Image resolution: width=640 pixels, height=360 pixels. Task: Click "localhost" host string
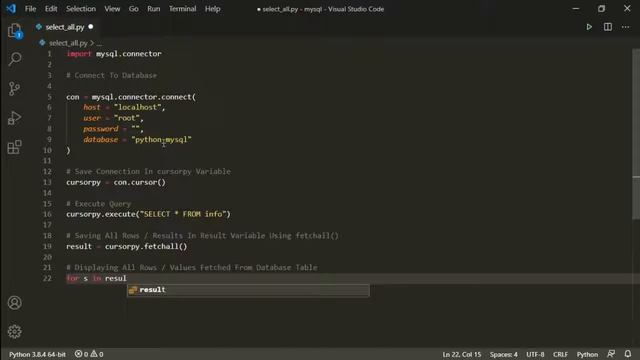(x=137, y=107)
